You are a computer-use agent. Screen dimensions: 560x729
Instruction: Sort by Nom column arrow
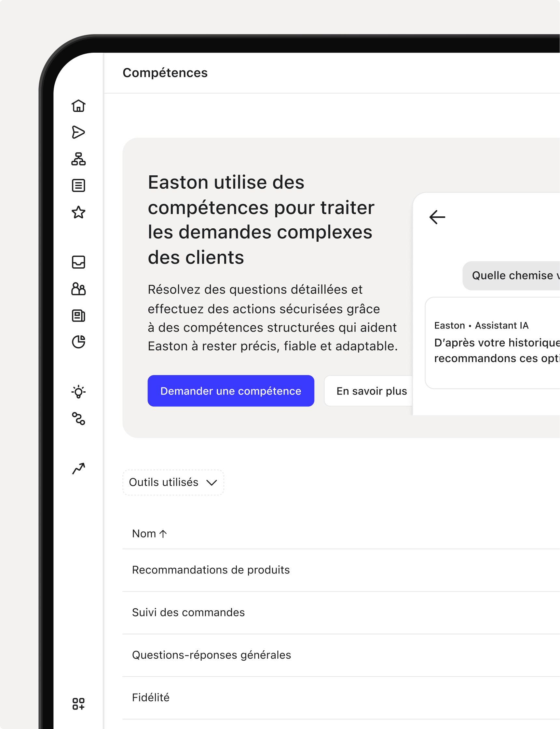pos(163,534)
